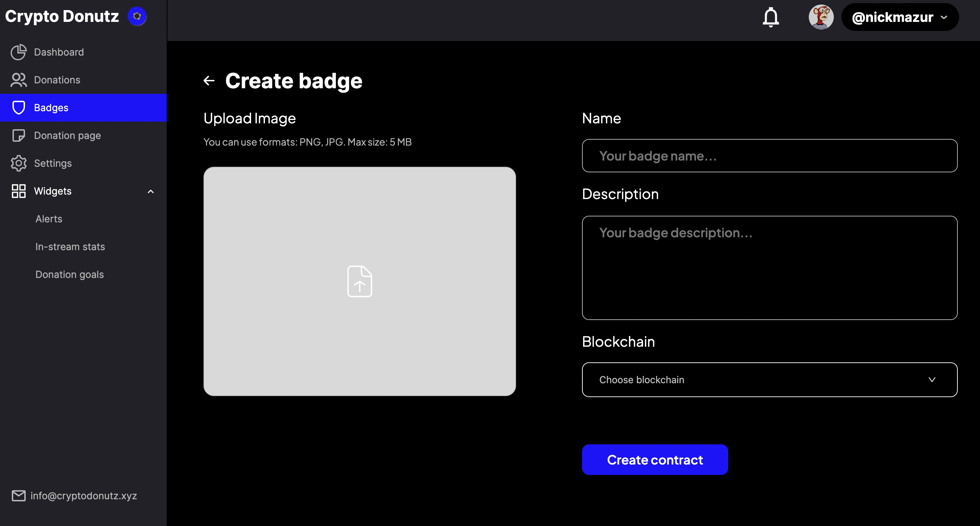Open the @nickmazur account dropdown
Viewport: 980px width, 526px height.
pyautogui.click(x=900, y=17)
